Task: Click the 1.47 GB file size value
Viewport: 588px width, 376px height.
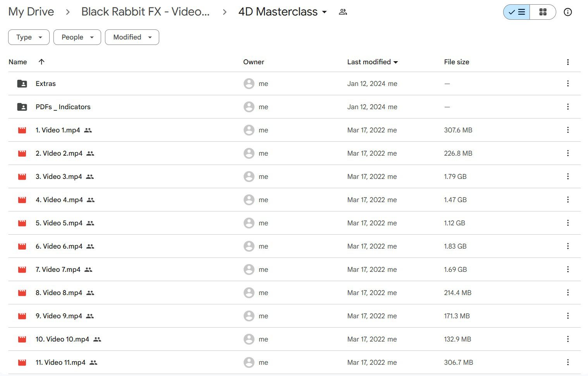Action: click(x=455, y=200)
